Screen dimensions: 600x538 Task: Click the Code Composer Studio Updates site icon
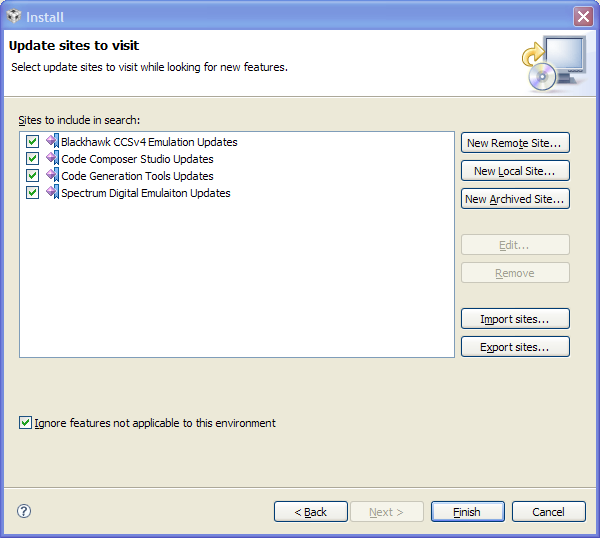click(x=52, y=158)
